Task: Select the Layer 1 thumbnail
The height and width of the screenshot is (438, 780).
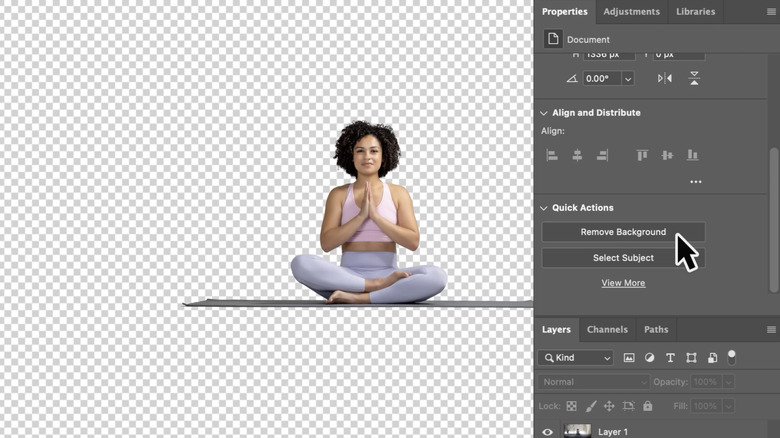Action: tap(578, 431)
